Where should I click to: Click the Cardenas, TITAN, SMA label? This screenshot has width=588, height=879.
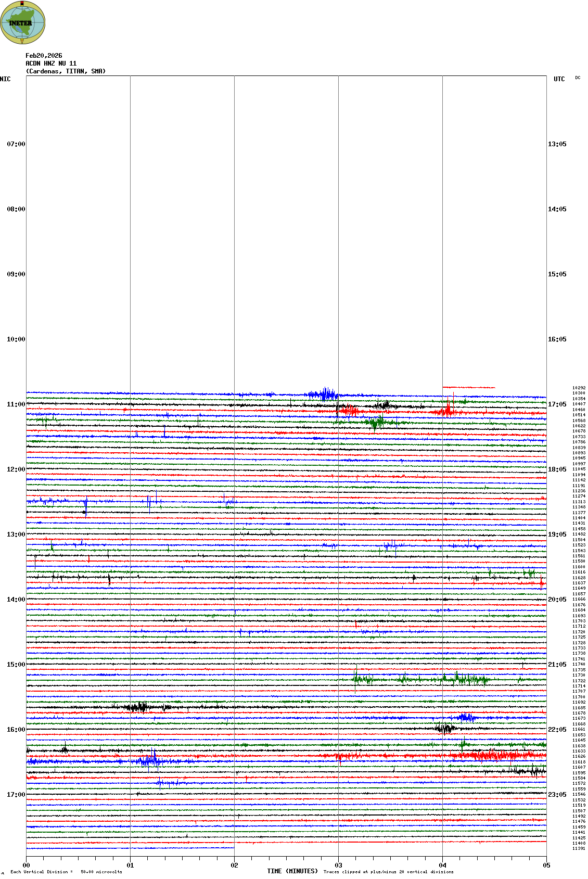pyautogui.click(x=66, y=71)
